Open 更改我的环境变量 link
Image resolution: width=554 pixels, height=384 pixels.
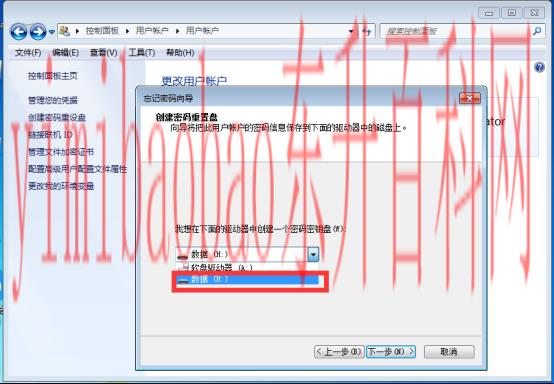[61, 186]
